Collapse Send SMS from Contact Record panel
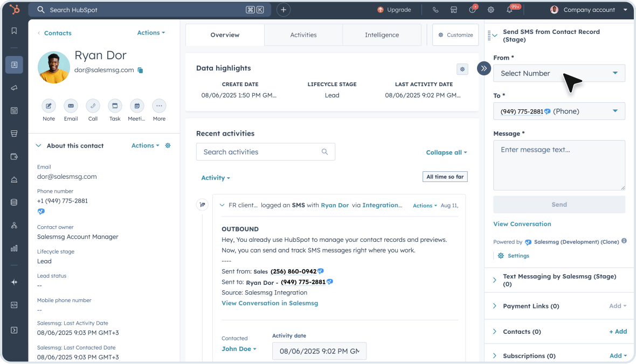Image resolution: width=636 pixels, height=364 pixels. [x=494, y=36]
